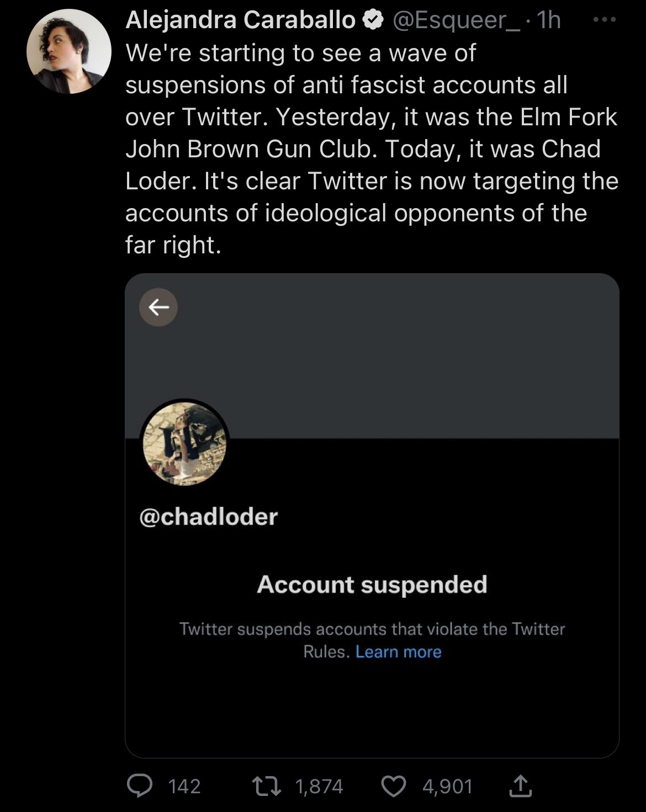Open the tweet text about suspensions
The image size is (646, 812).
coord(372,149)
